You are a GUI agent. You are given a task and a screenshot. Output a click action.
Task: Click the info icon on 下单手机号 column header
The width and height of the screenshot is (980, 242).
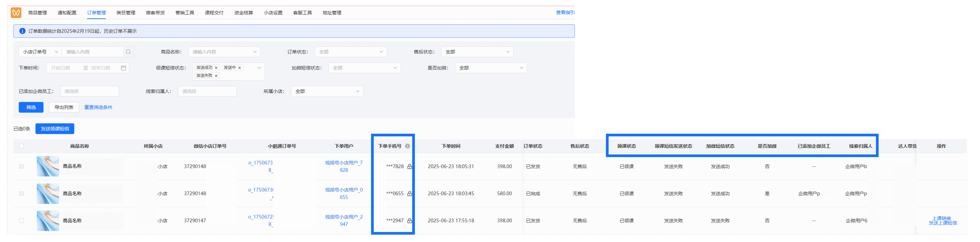408,146
